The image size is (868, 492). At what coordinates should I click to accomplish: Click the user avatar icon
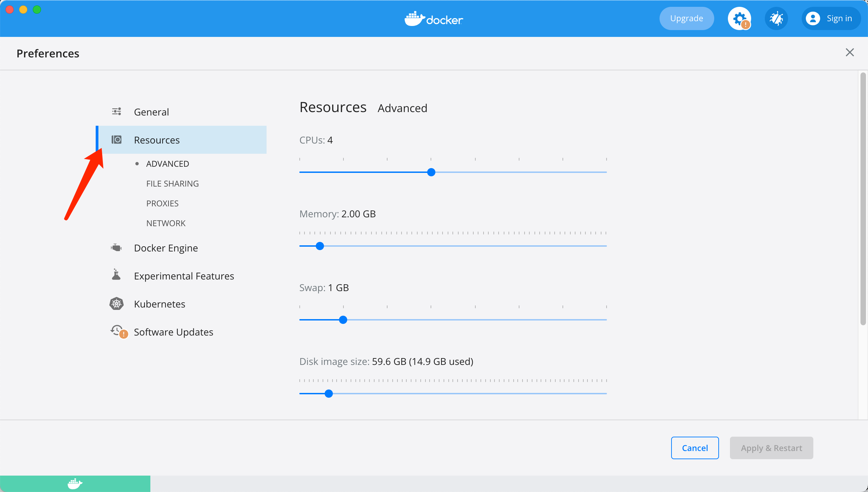(x=813, y=18)
